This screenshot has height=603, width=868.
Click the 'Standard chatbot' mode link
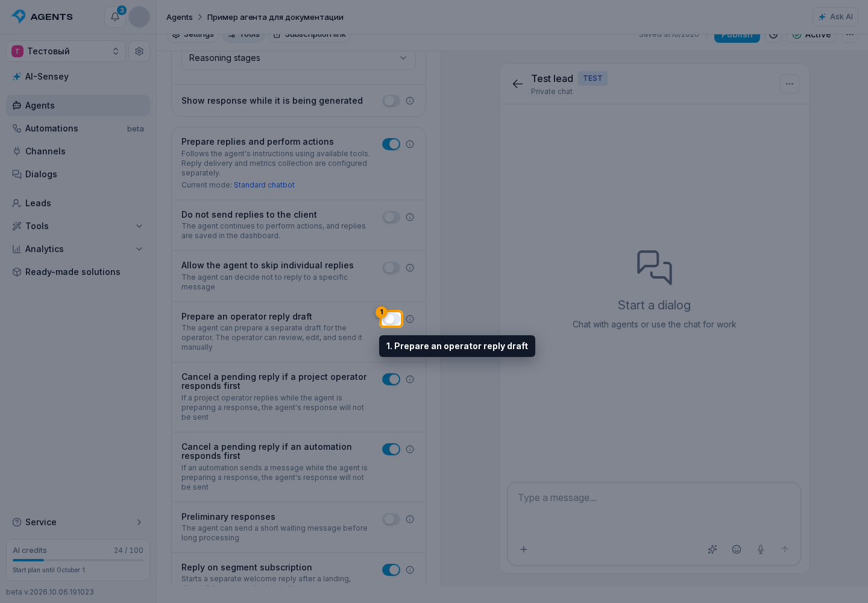click(264, 185)
